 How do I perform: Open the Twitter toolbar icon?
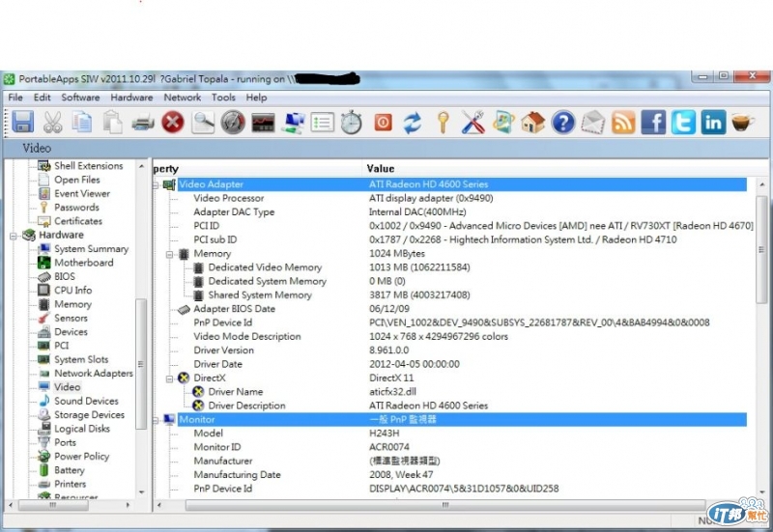click(683, 122)
